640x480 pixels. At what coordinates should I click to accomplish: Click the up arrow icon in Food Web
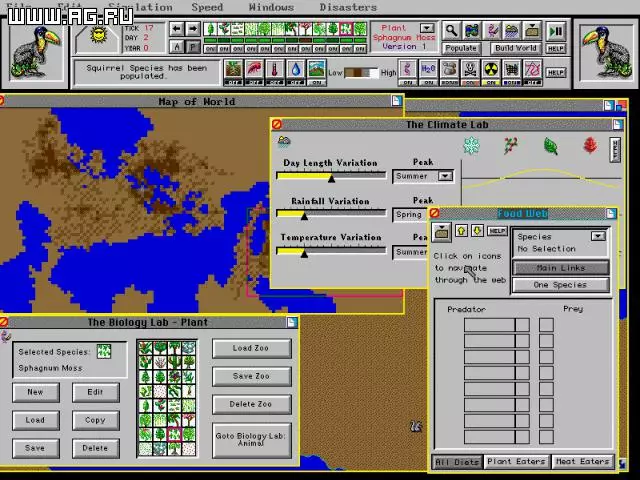click(461, 231)
